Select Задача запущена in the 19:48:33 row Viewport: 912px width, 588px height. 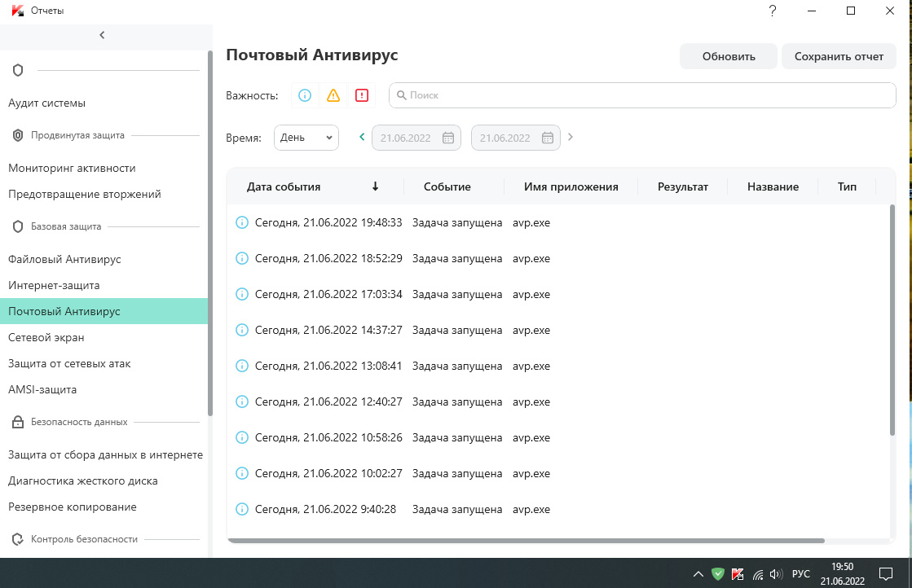pos(457,222)
